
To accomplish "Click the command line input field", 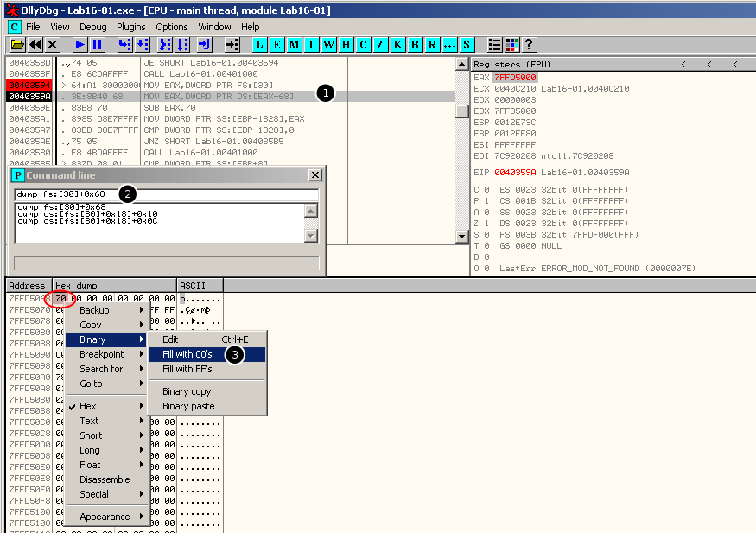I will (166, 194).
